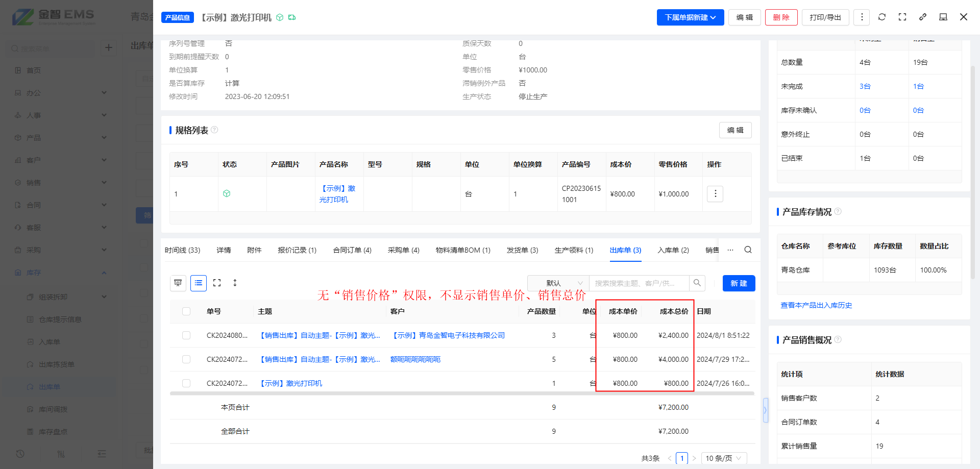Click green cube icon beside product title

pyautogui.click(x=280, y=17)
